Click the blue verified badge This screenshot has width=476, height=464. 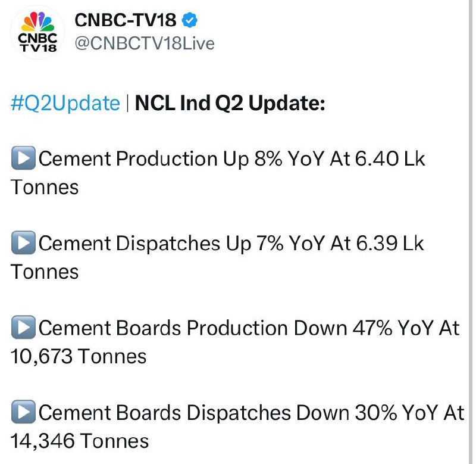coord(190,20)
